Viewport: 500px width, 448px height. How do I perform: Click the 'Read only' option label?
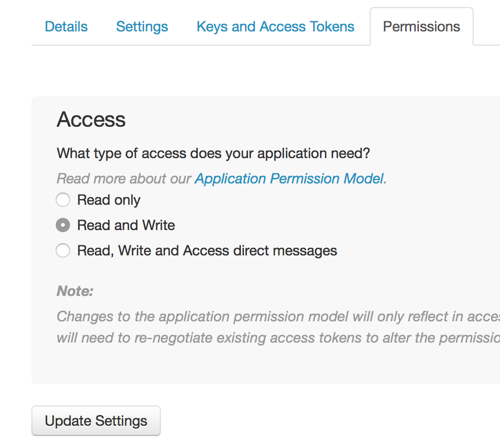pos(109,200)
